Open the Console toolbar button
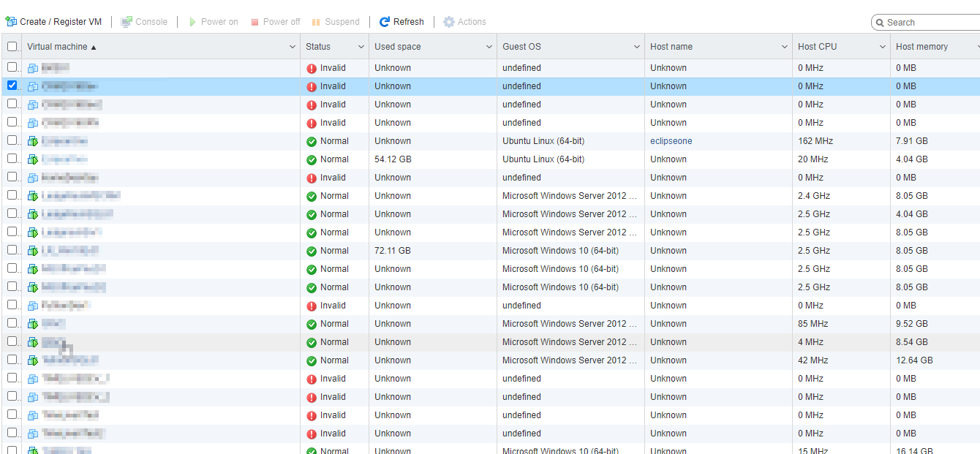Viewport: 980px width, 454px height. 144,22
